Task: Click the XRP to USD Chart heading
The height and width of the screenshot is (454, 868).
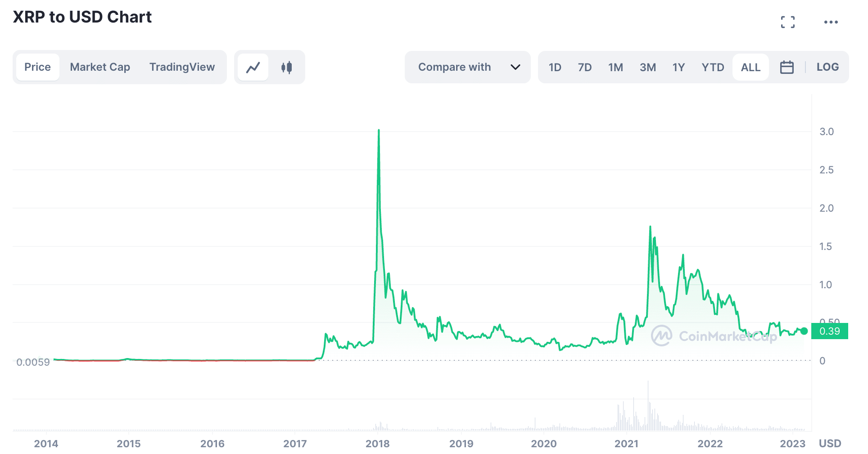Action: [x=82, y=17]
